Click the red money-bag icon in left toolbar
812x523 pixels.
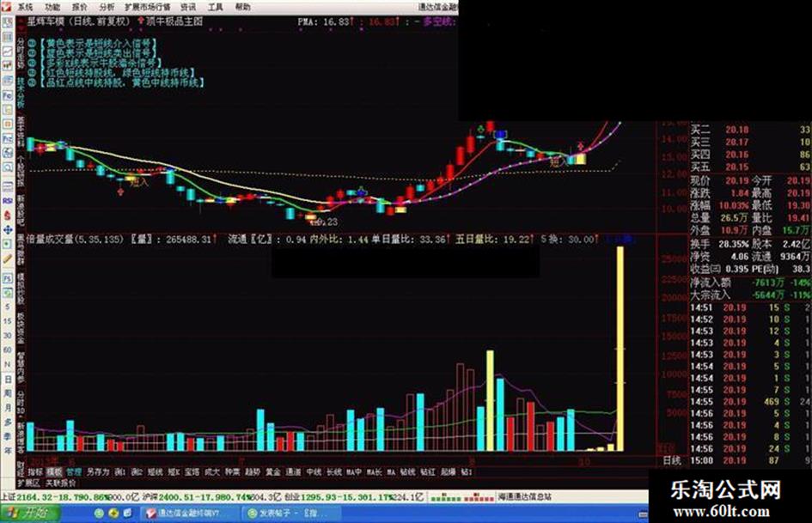(x=7, y=215)
